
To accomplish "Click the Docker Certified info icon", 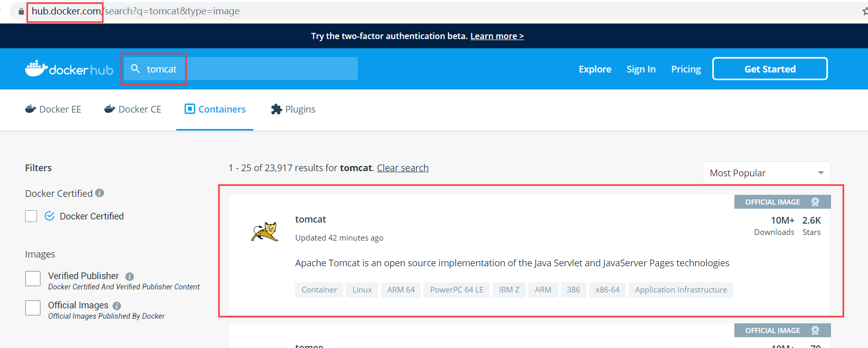I will click(100, 193).
